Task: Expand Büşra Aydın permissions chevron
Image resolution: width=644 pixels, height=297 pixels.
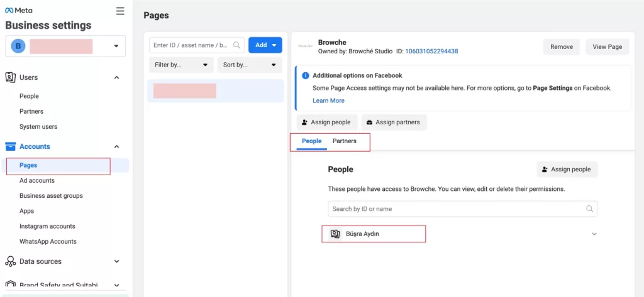Action: 594,234
